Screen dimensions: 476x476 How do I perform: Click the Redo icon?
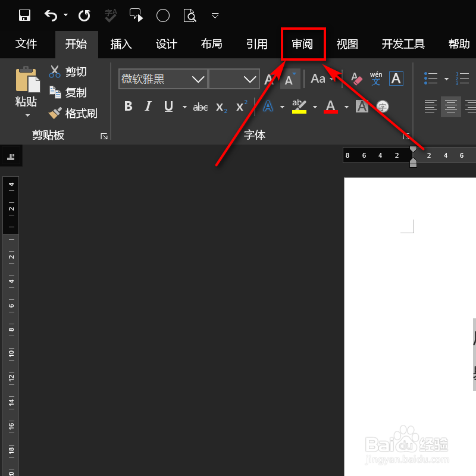tap(84, 15)
